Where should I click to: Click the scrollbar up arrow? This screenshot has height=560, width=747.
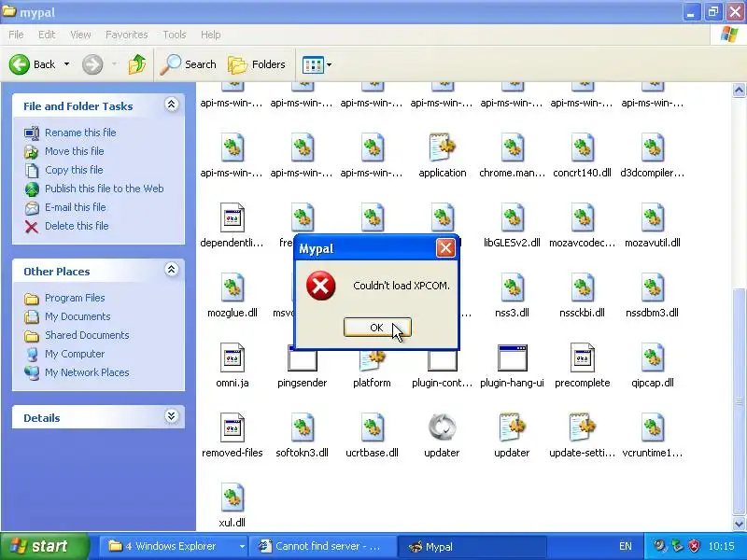pos(739,90)
